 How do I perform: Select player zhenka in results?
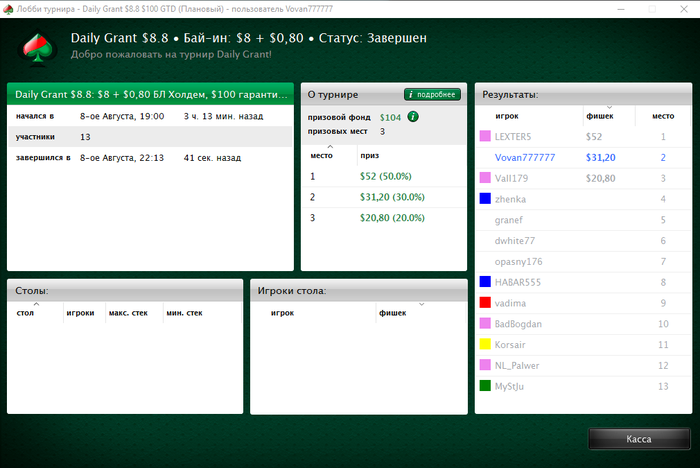coord(583,199)
